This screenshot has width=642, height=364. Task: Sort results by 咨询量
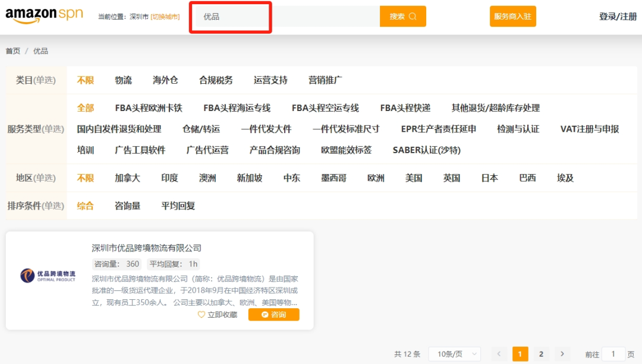pyautogui.click(x=127, y=206)
